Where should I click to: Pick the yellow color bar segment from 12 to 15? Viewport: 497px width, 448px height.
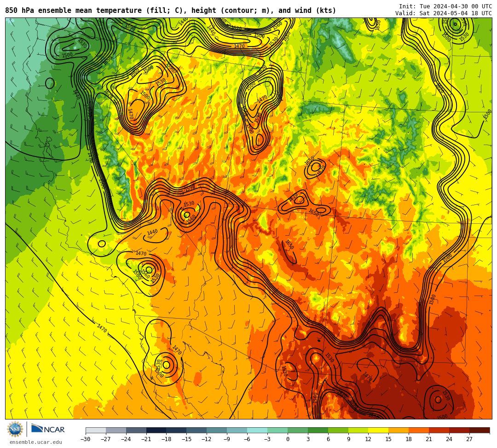379,430
